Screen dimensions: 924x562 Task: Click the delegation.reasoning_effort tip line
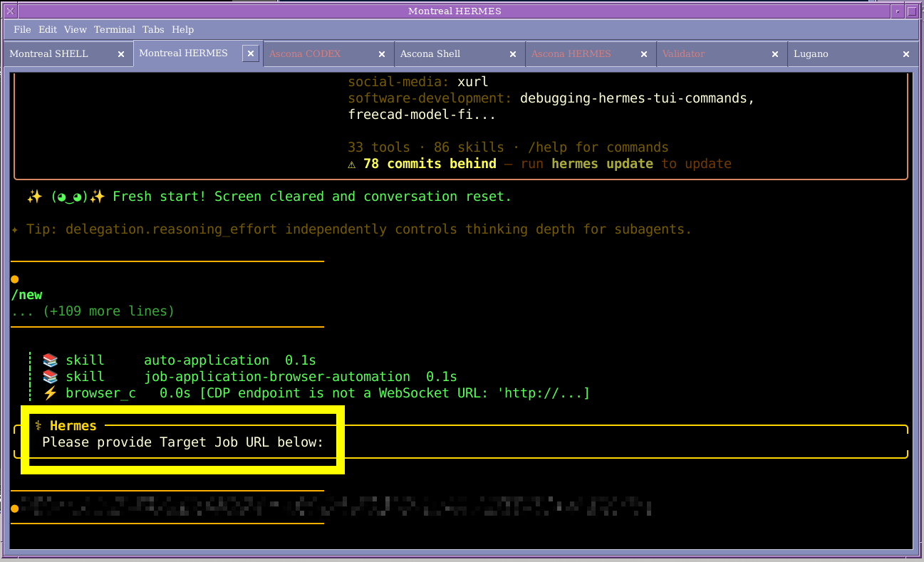(352, 229)
